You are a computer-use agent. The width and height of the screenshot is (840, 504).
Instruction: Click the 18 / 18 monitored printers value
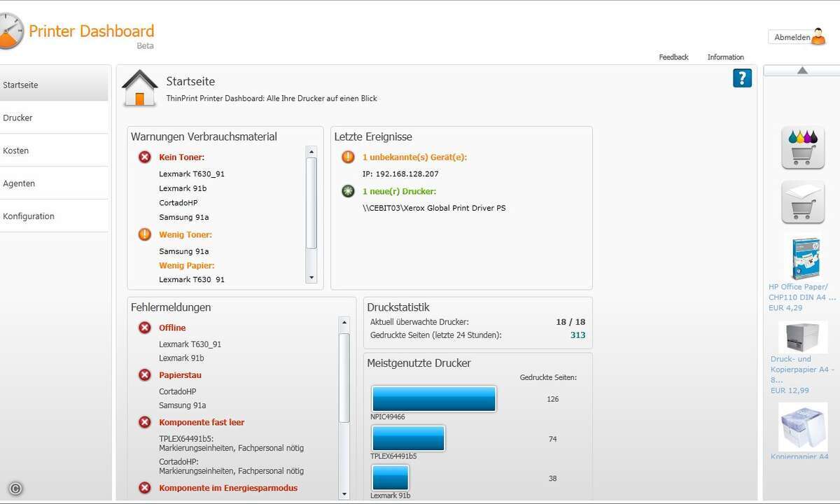click(x=570, y=322)
